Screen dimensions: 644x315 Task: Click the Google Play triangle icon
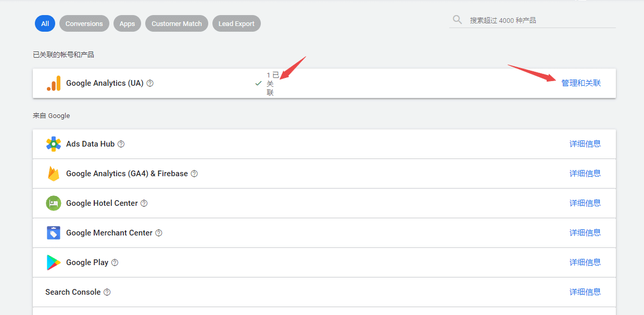click(x=54, y=262)
